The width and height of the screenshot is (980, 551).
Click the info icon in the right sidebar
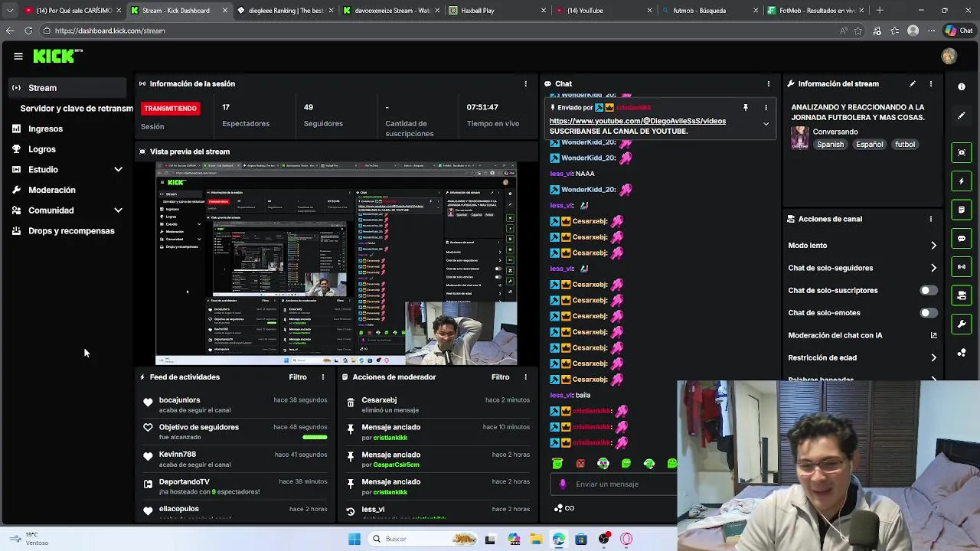(x=962, y=86)
